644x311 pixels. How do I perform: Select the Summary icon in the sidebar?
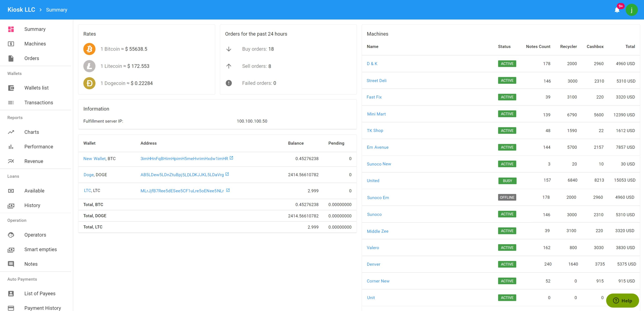(11, 29)
